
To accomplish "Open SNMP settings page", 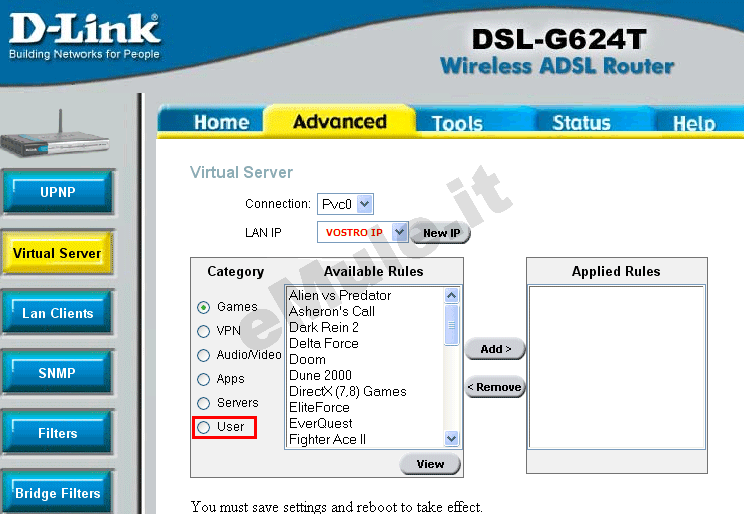I will click(58, 373).
